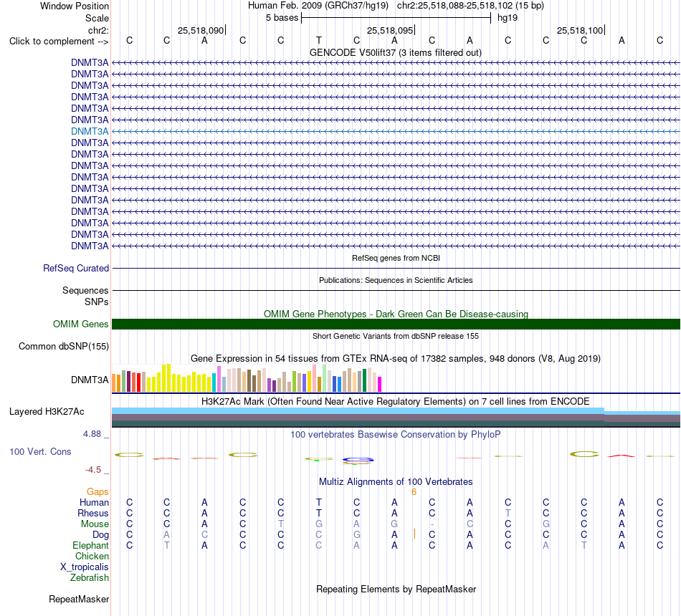The width and height of the screenshot is (681, 616).
Task: Click the "X_tropicalis" species label
Action: point(85,567)
